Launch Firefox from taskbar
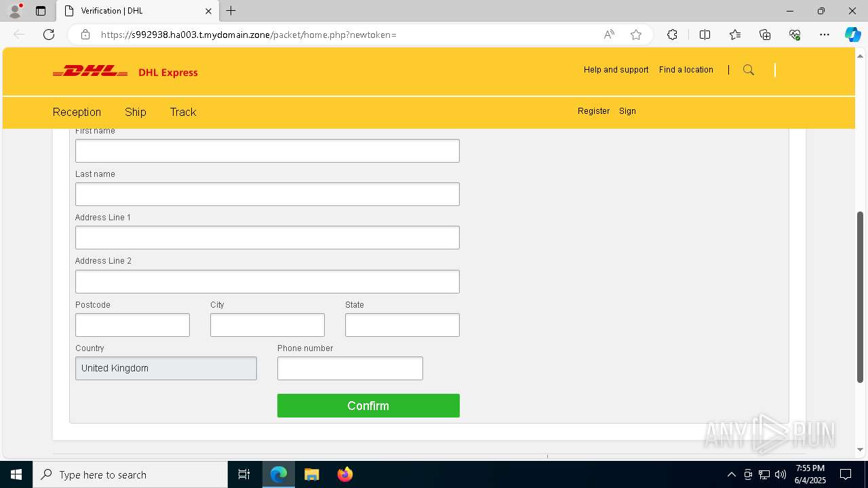The image size is (868, 488). [344, 474]
